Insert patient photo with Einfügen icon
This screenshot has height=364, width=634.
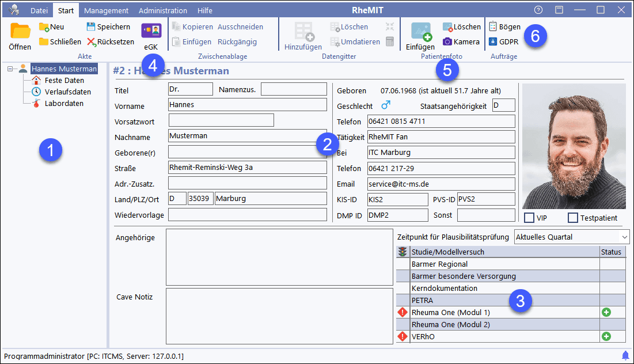(420, 32)
